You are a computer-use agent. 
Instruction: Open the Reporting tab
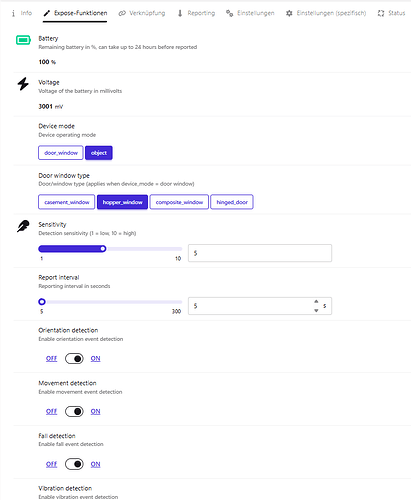196,13
